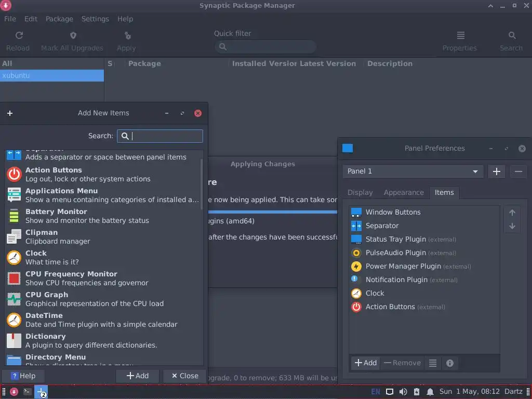
Task: Select the Separator row in Panel Preferences items
Action: click(424, 226)
